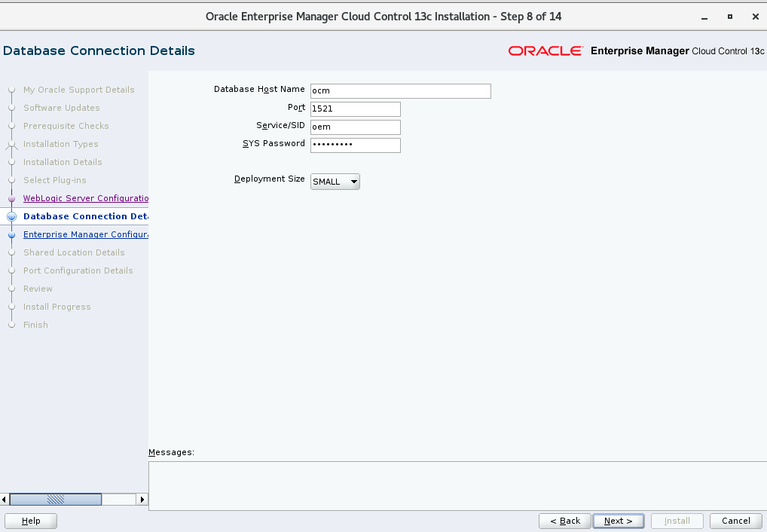Click the Database Connection step bullet icon
767x532 pixels.
(12, 216)
